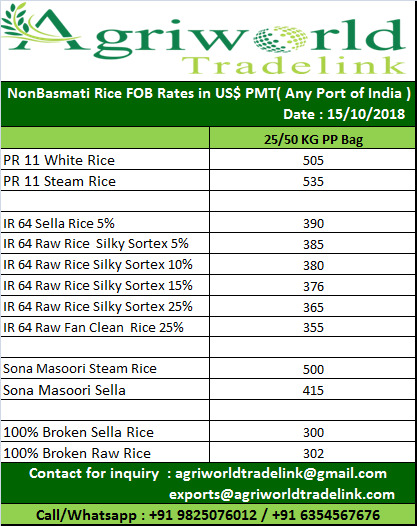Click IR 64 Raw Rice Silky Sortex 25%
Screen dimensions: 417x526
pos(98,307)
